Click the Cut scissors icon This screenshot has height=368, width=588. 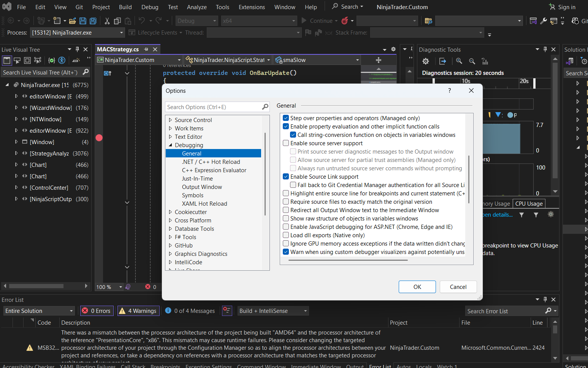[107, 21]
